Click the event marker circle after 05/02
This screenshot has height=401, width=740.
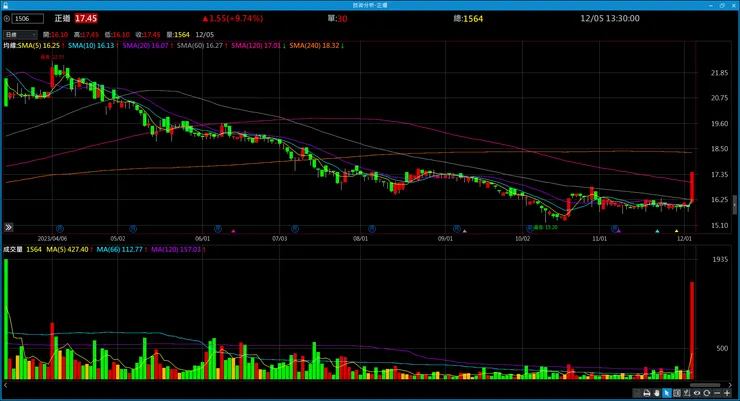[x=133, y=229]
